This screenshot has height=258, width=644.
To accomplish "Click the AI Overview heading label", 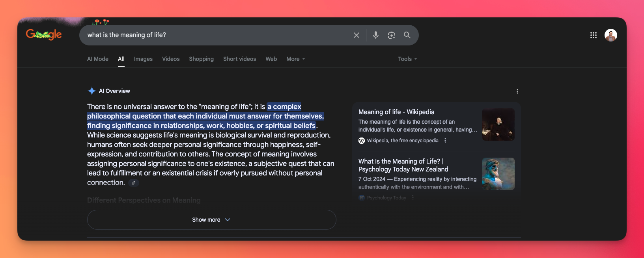I will 114,91.
